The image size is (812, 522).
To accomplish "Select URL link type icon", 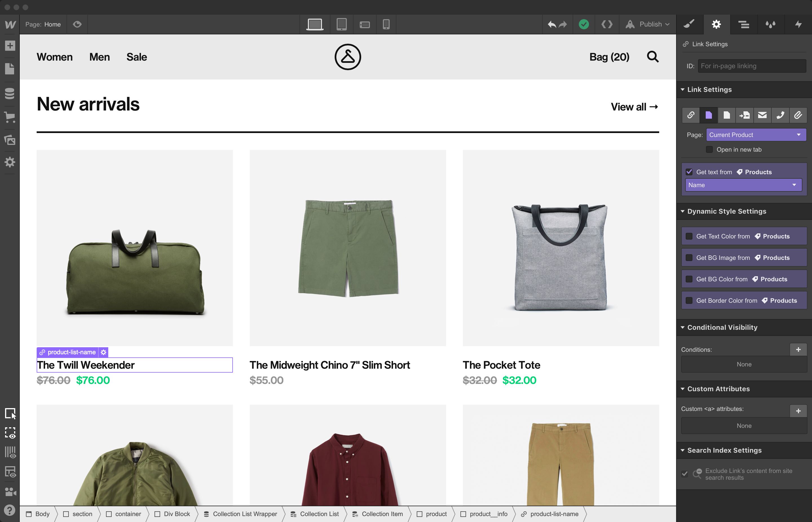I will click(x=691, y=115).
